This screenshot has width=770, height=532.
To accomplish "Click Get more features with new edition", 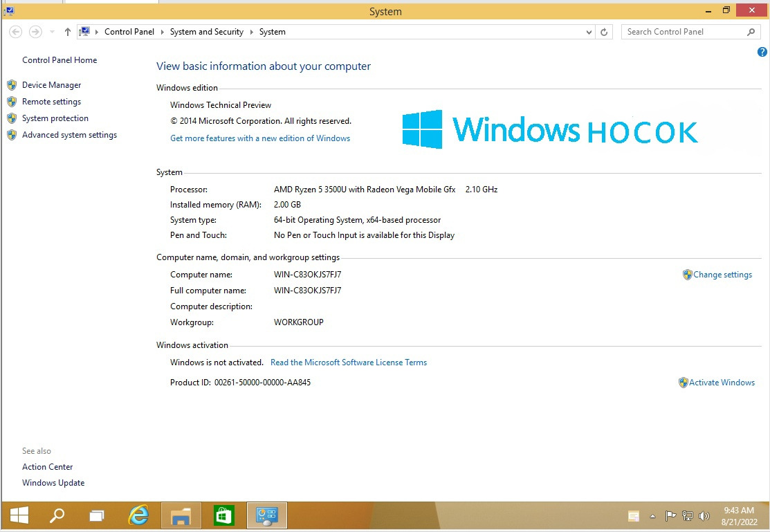I will click(260, 138).
